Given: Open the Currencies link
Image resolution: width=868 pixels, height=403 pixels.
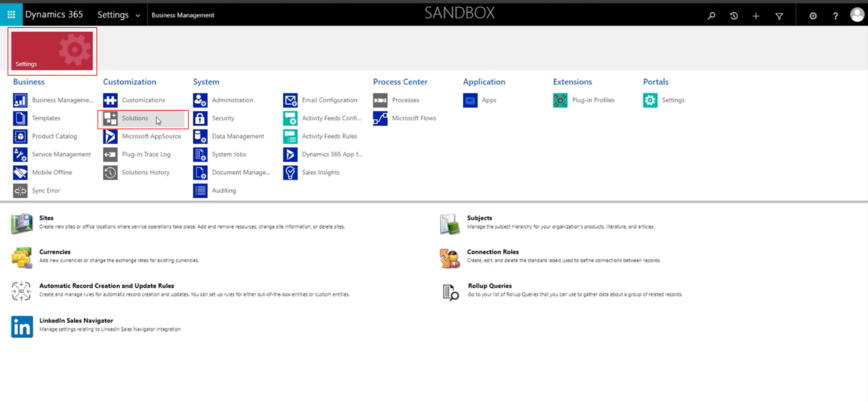Looking at the screenshot, I should (55, 252).
